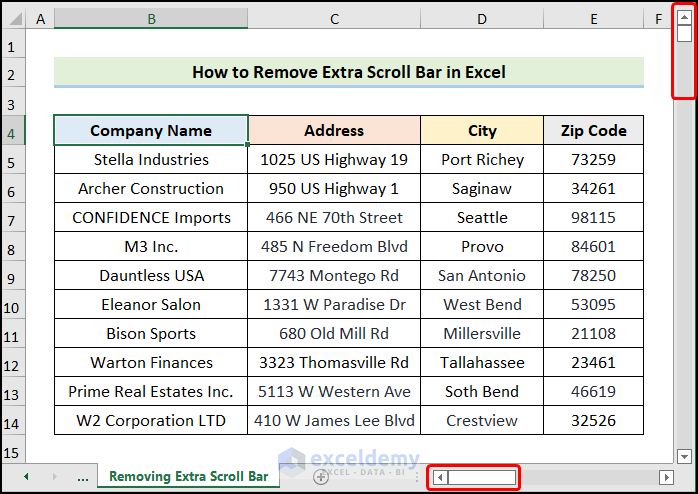Image resolution: width=698 pixels, height=494 pixels.
Task: Click the horizontal scroll right arrow
Action: pos(666,478)
